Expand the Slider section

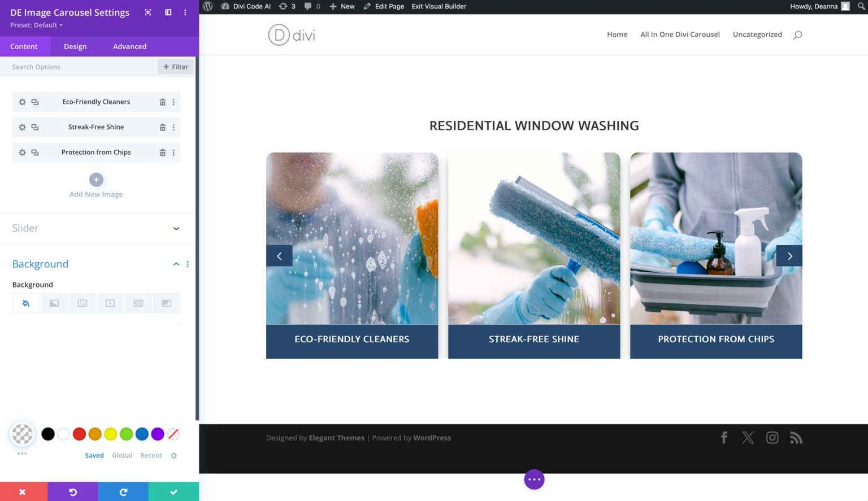pyautogui.click(x=176, y=228)
